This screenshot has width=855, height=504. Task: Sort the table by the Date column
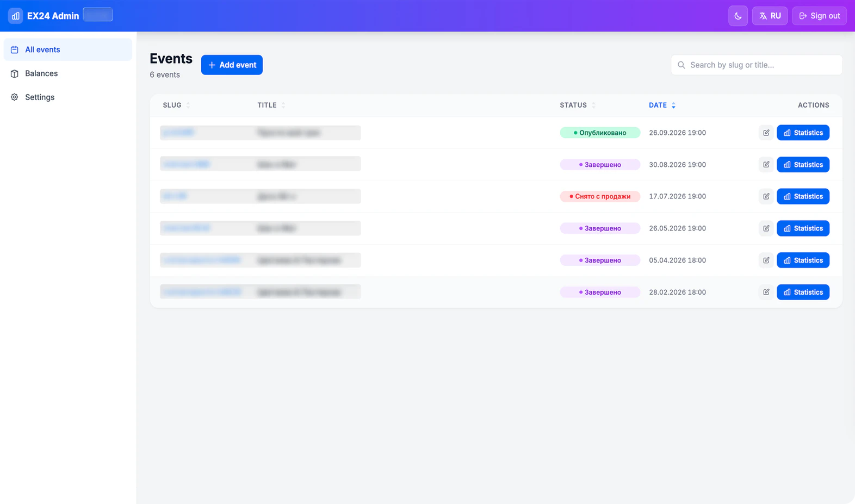pyautogui.click(x=662, y=105)
